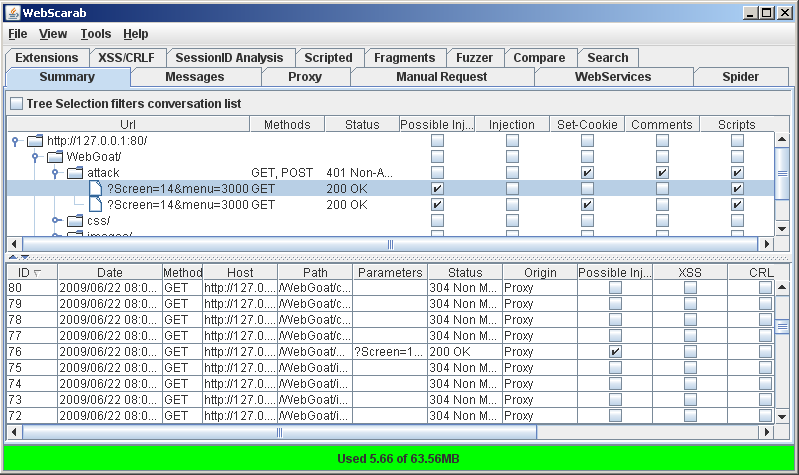The height and width of the screenshot is (475, 799).
Task: Click the css/ folder icon
Action: [x=75, y=220]
